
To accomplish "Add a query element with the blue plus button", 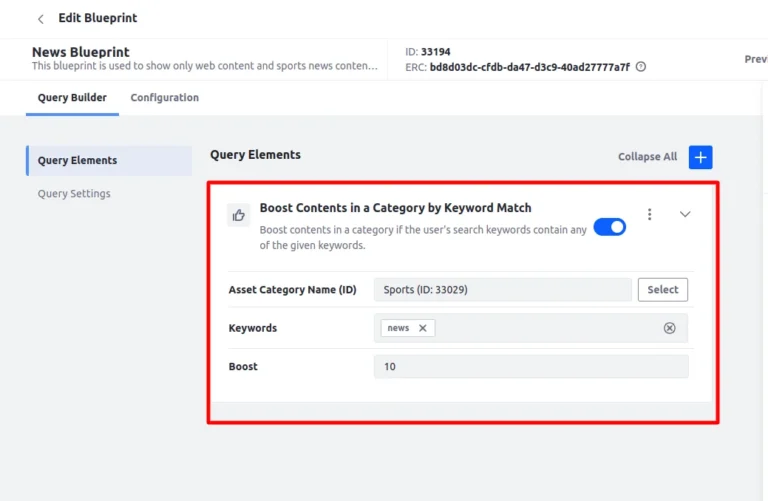I will 700,157.
